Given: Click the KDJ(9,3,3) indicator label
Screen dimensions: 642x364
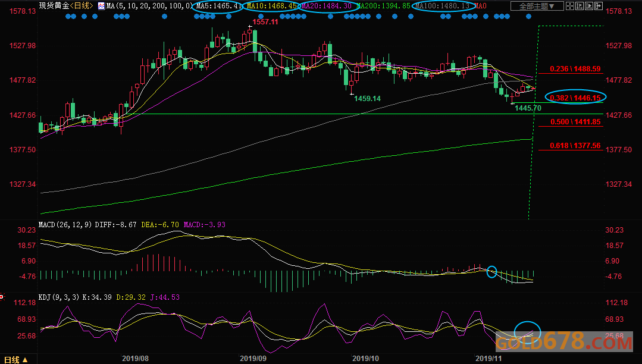Looking at the screenshot, I should [59, 297].
